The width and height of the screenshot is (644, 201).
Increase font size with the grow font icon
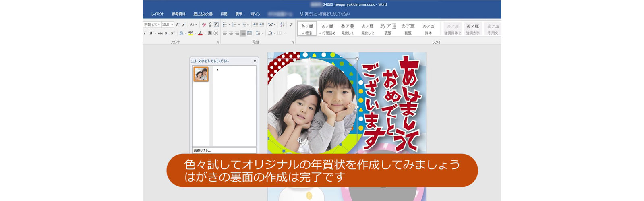point(178,25)
